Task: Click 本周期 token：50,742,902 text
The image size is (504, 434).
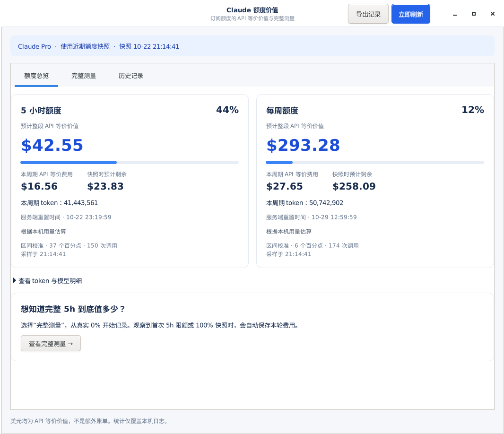Action: 304,203
